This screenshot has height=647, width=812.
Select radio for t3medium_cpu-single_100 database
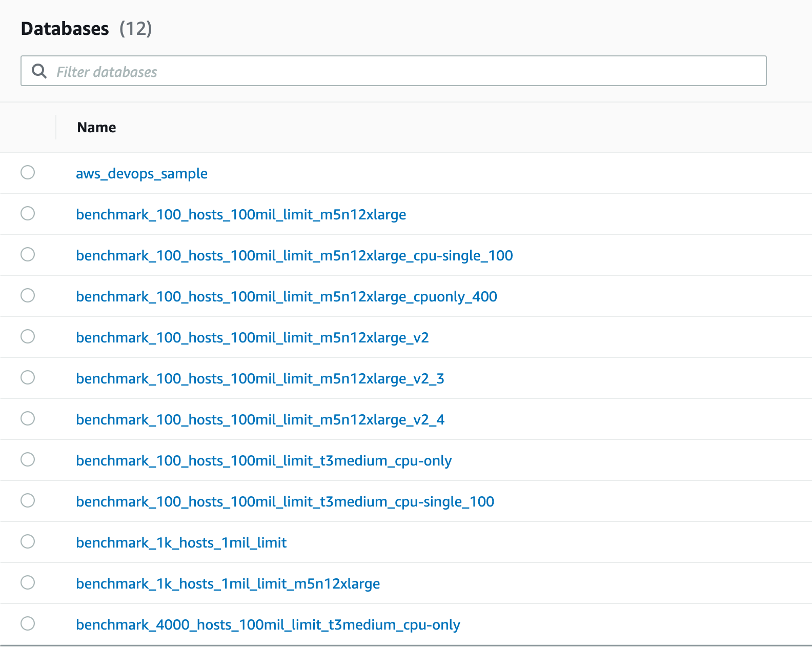28,500
